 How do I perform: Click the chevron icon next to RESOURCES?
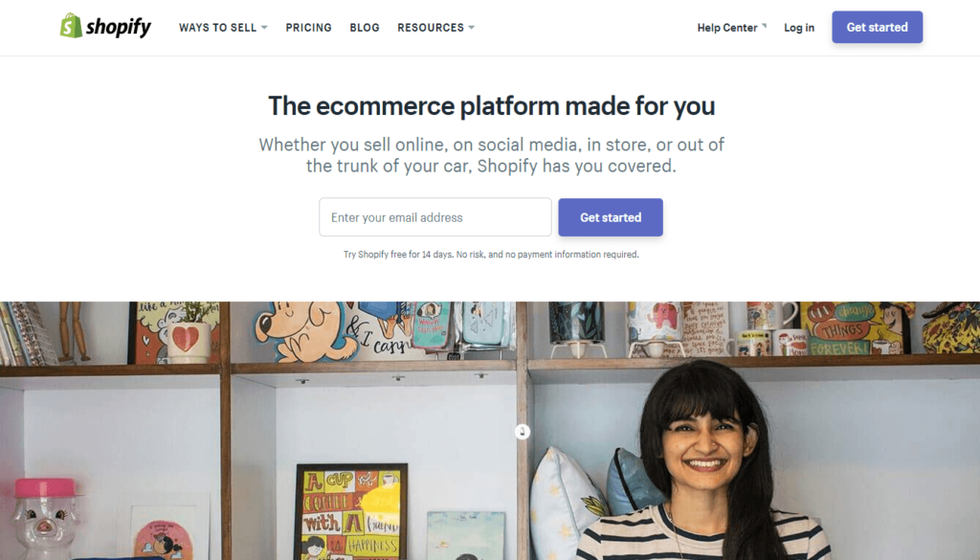pyautogui.click(x=473, y=28)
